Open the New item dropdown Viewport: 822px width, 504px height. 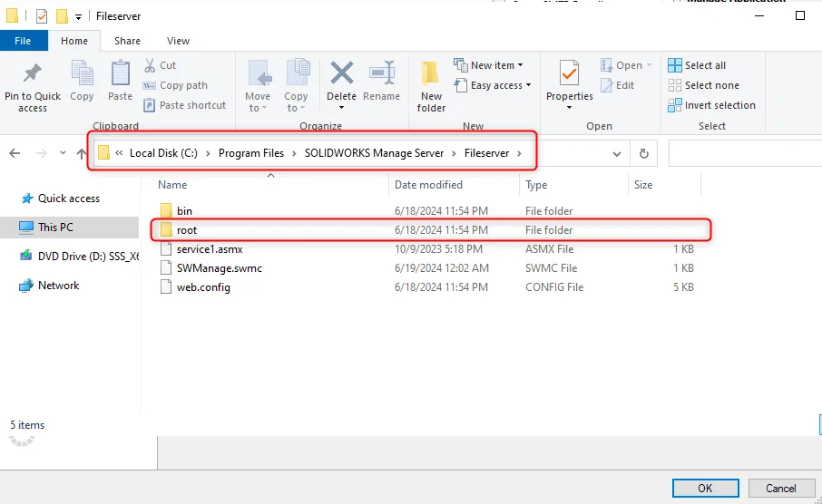[488, 65]
